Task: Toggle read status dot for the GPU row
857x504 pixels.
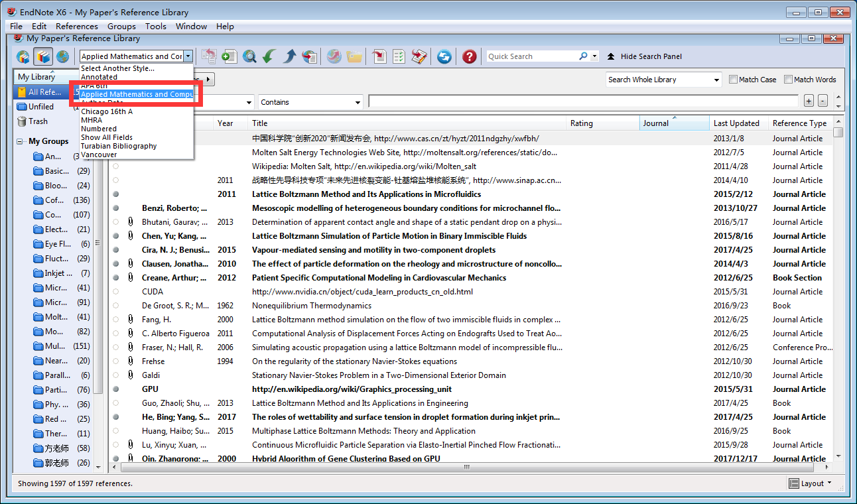Action: click(x=116, y=389)
